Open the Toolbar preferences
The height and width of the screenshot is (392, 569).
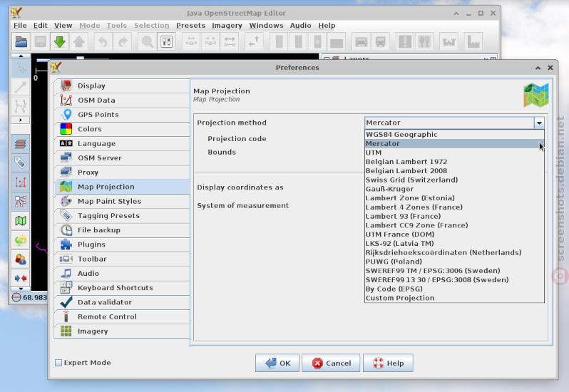coord(123,259)
